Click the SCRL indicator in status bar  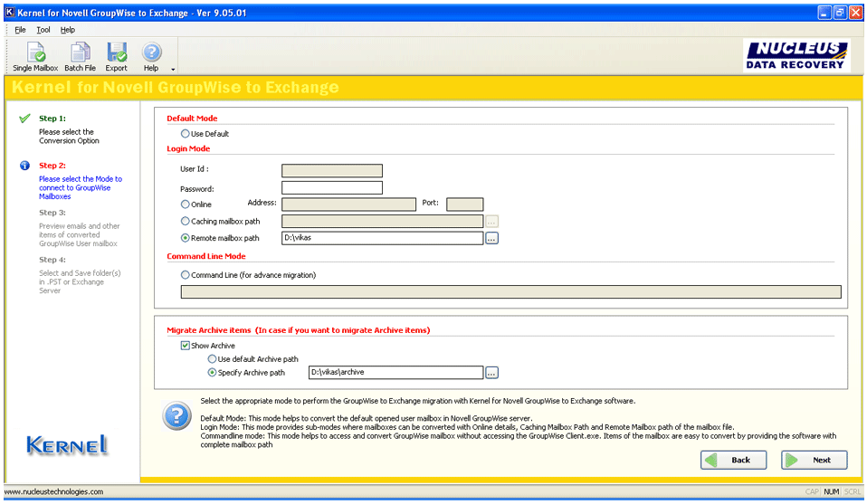click(853, 491)
